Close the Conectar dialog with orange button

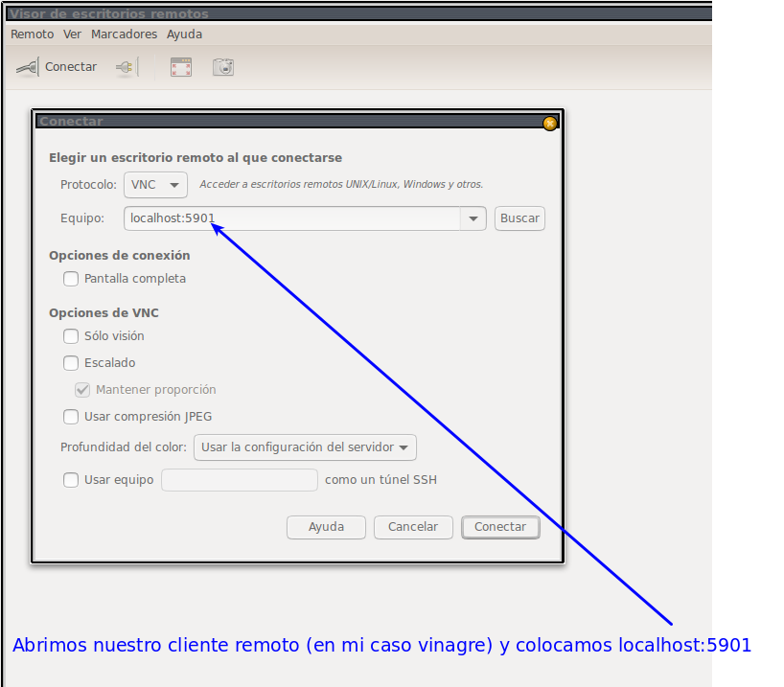(549, 123)
